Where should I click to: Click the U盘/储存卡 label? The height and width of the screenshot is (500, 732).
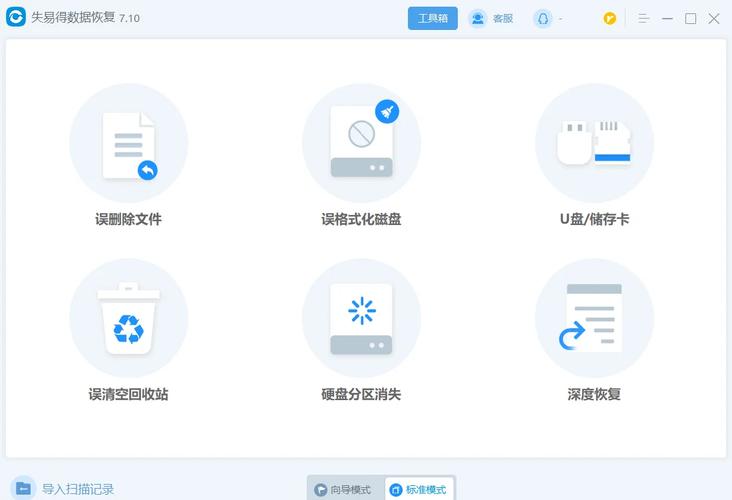[594, 219]
